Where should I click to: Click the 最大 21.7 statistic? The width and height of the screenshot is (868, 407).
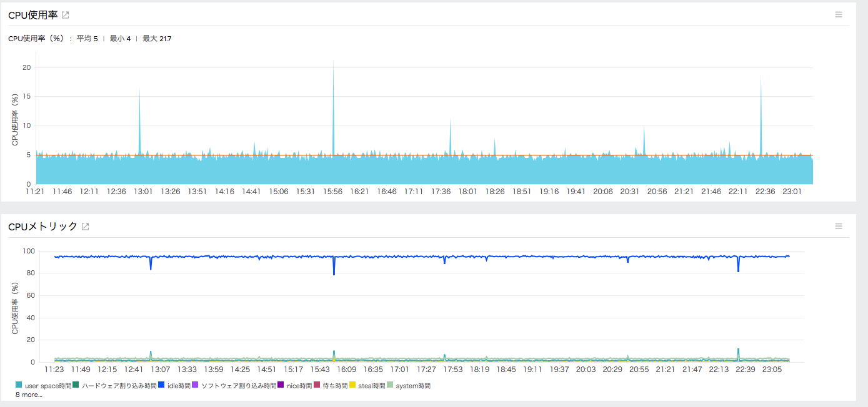coord(157,39)
